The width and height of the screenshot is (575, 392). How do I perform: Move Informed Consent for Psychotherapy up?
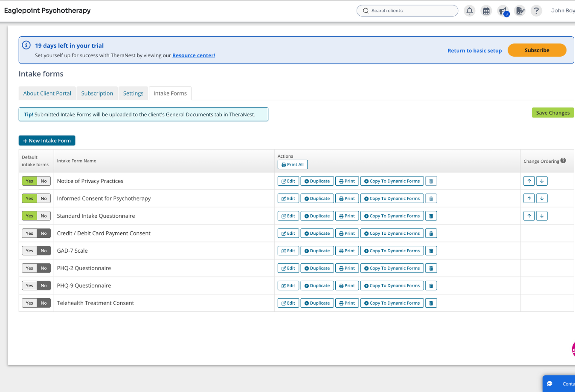pyautogui.click(x=529, y=199)
